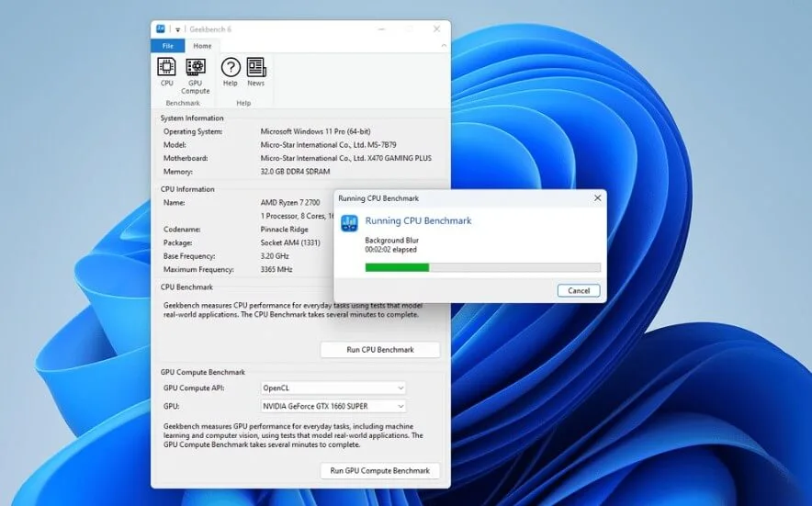Switch to the Home tab

(x=202, y=46)
